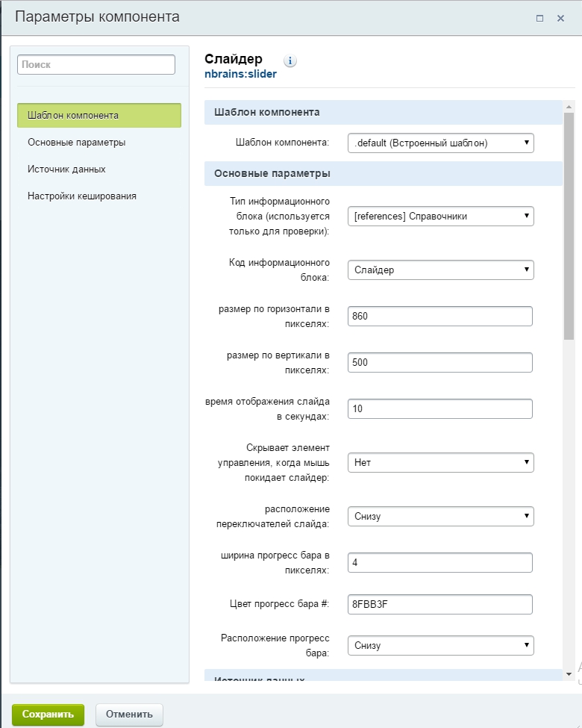
Task: Maximize the Параметры компонента dialog
Action: 539,18
